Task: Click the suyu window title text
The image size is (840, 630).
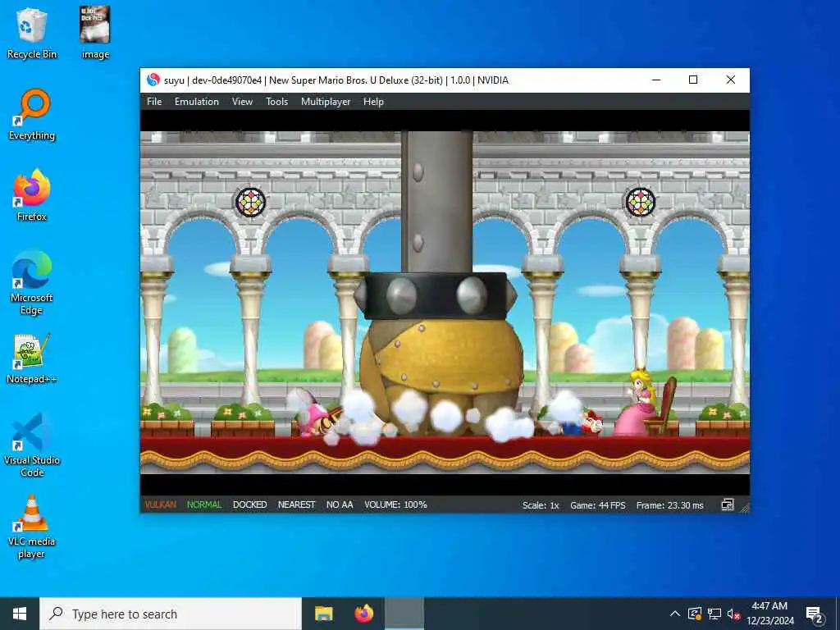Action: point(336,80)
